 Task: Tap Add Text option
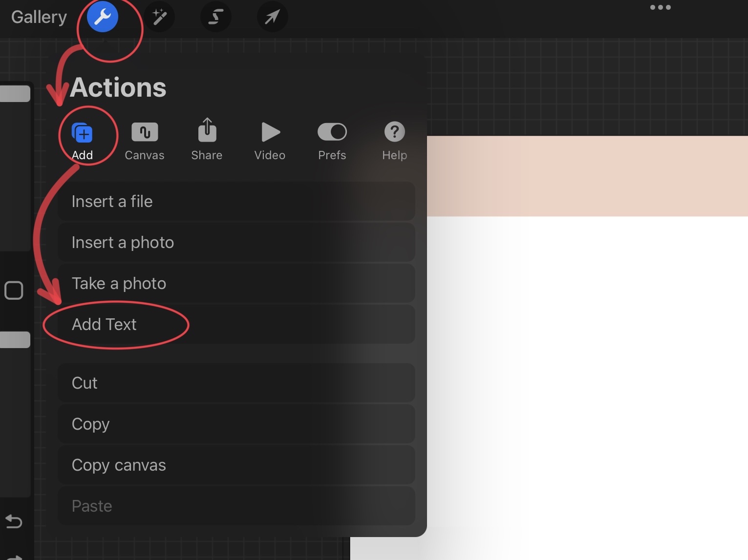click(x=236, y=325)
